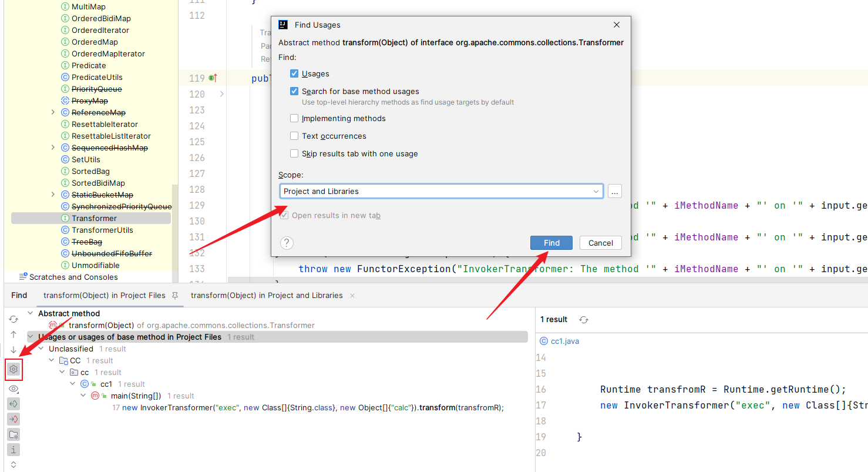Viewport: 868px width, 472px height.
Task: Check Skip results tab with one usage
Action: (294, 153)
